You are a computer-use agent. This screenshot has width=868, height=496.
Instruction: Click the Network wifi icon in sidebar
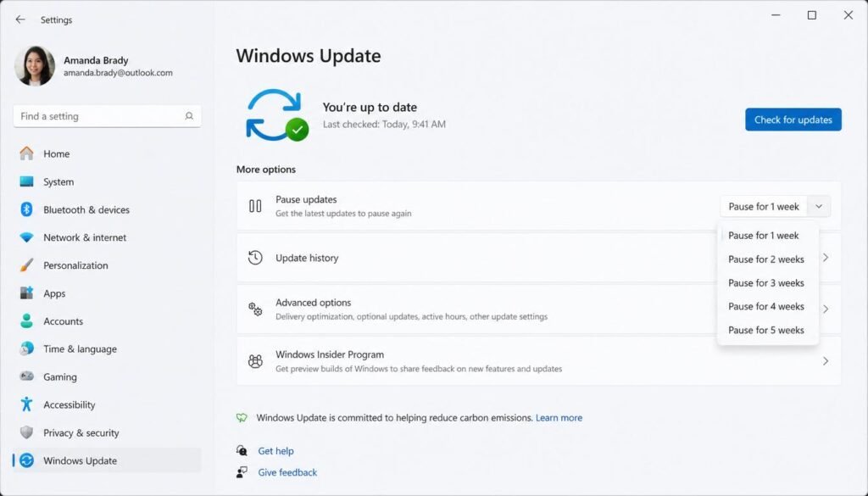[26, 237]
